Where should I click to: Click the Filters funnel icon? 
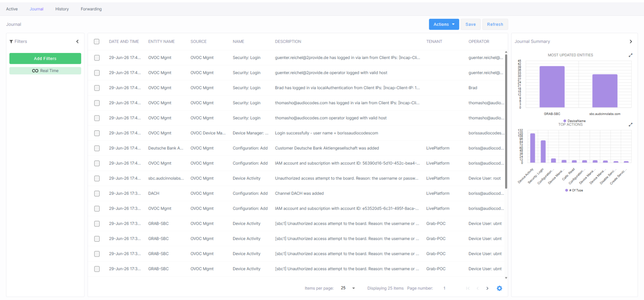[11, 42]
